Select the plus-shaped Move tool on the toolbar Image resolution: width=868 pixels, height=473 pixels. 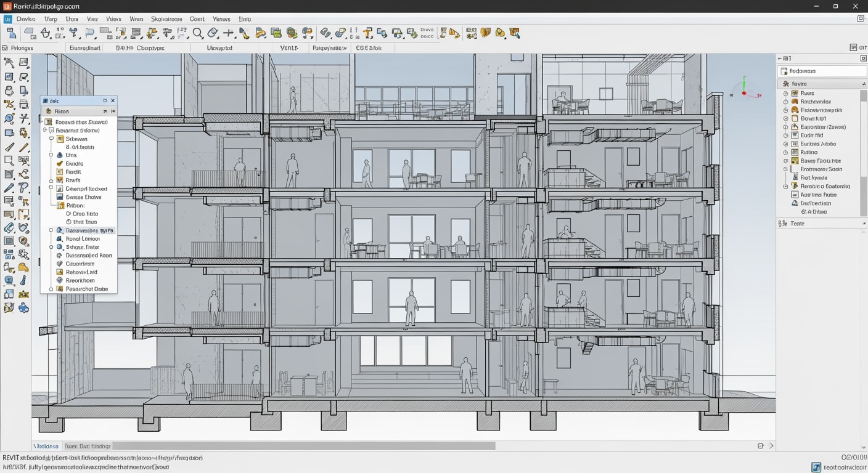click(228, 33)
